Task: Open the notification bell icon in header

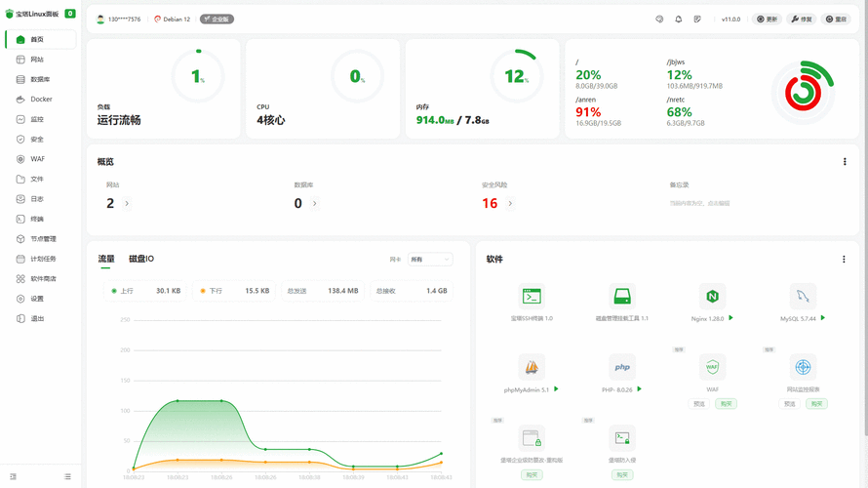Action: 679,20
